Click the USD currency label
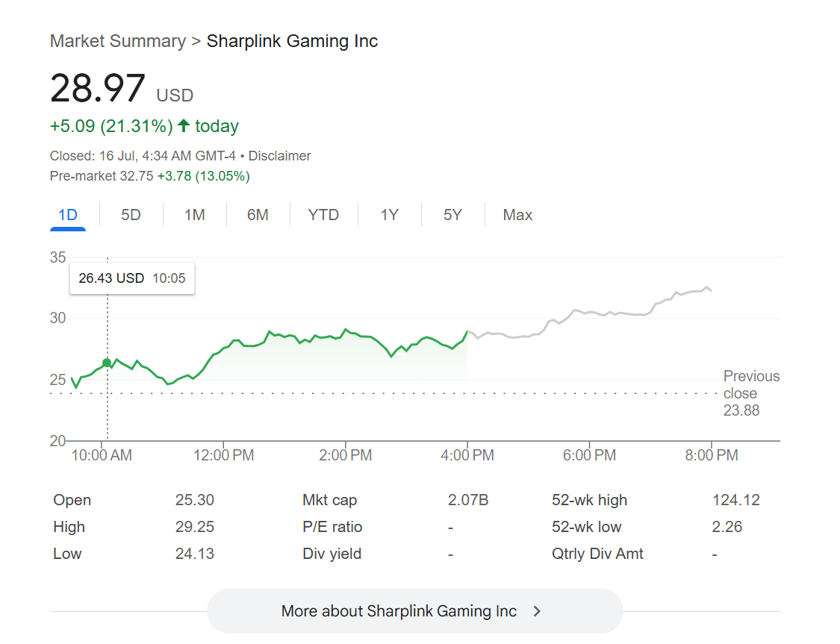840x644 pixels. [x=175, y=96]
